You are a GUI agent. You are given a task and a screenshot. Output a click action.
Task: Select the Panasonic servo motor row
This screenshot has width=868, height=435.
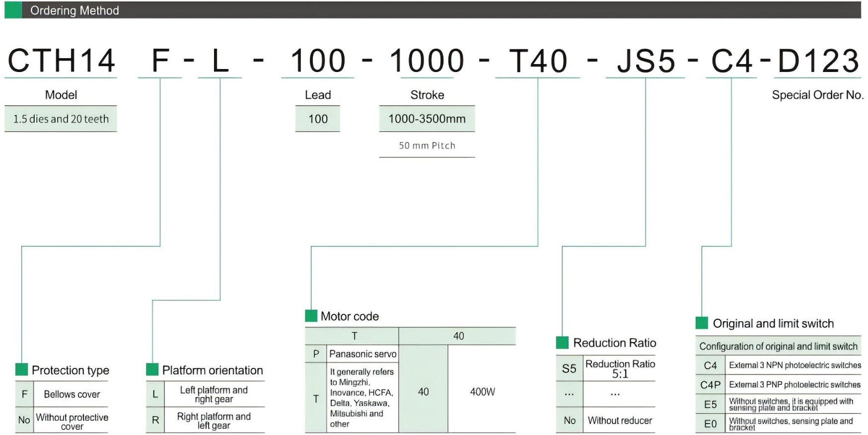pos(362,354)
